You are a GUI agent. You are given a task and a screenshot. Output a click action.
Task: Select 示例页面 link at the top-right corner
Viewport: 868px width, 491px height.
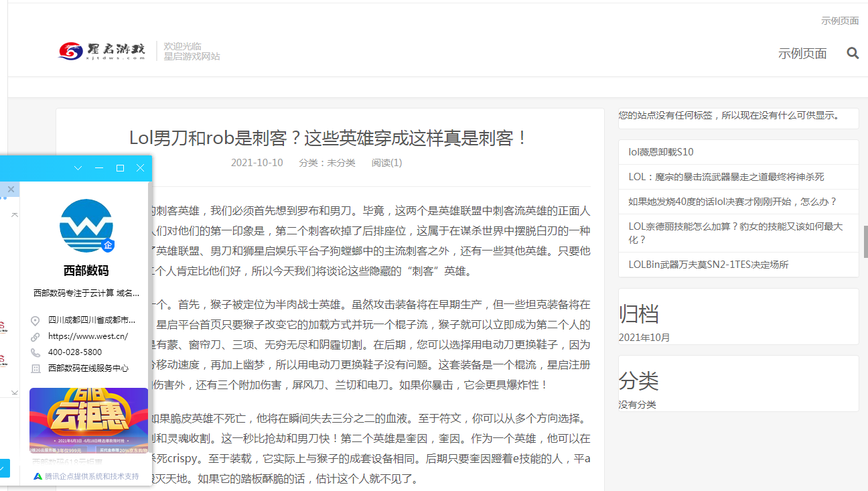[841, 20]
